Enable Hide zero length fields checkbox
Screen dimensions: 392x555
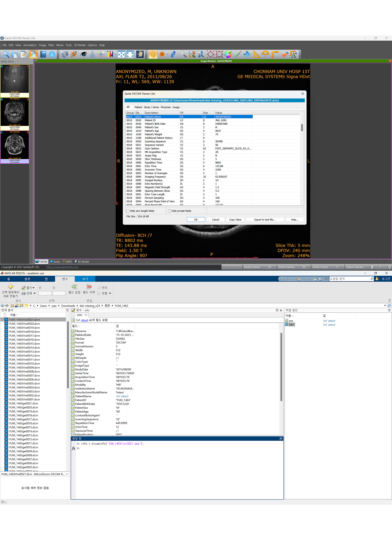128,211
